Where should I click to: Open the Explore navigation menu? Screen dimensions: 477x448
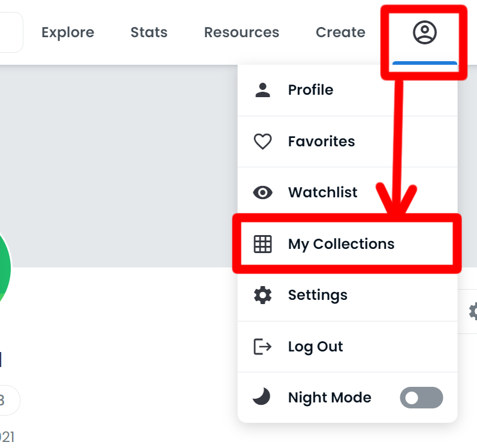(68, 32)
